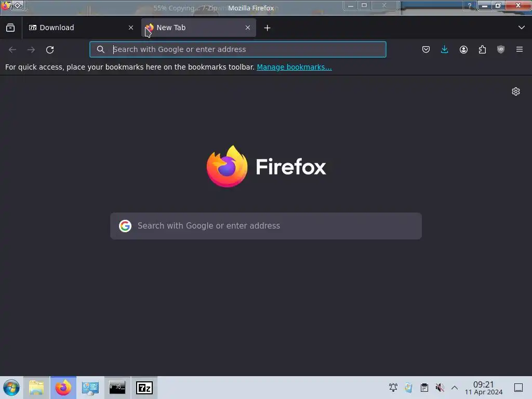Open clipboard manager in tray
This screenshot has width=532, height=399.
(424, 388)
